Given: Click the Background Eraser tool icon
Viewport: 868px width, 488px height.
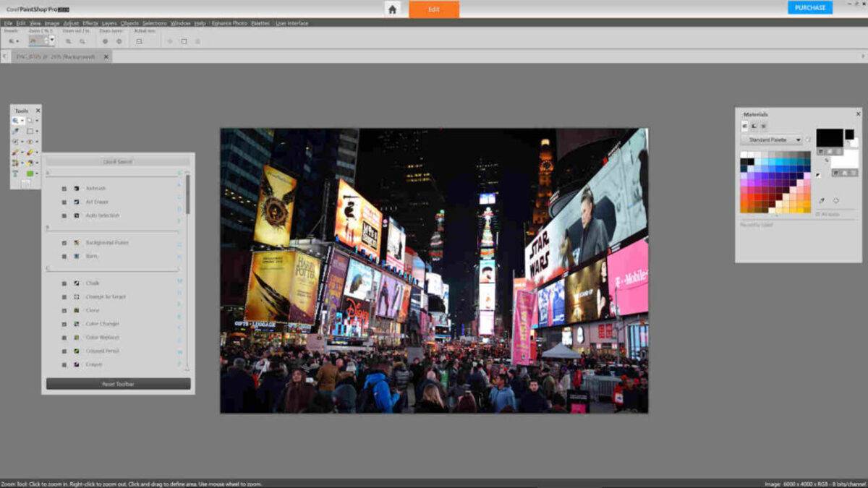Looking at the screenshot, I should (x=77, y=243).
